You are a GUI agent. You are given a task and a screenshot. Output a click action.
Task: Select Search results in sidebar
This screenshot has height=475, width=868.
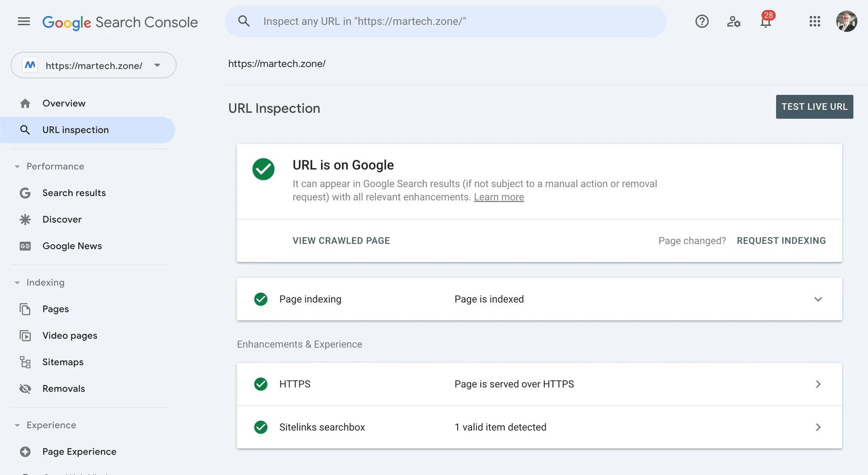click(74, 193)
